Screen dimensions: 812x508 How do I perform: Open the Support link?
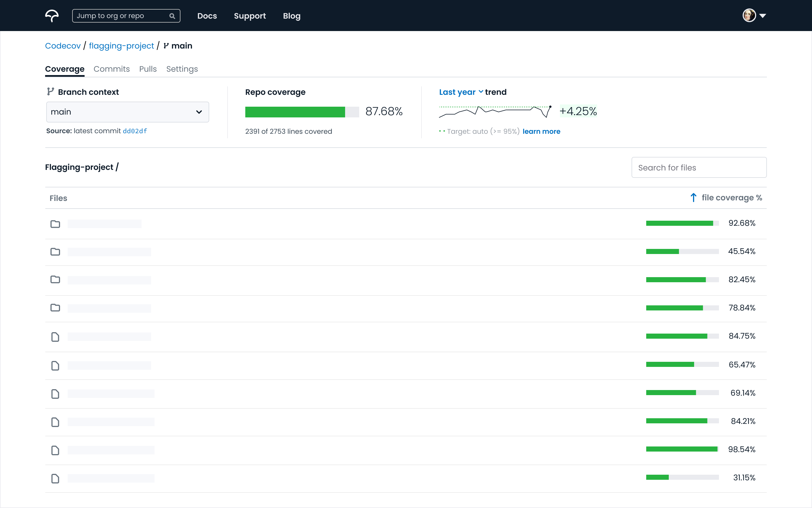point(250,16)
